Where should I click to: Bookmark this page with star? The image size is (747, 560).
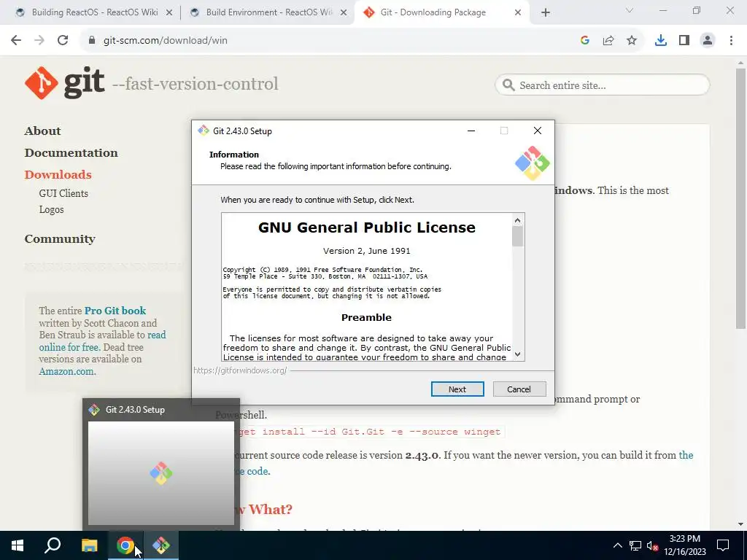point(632,41)
